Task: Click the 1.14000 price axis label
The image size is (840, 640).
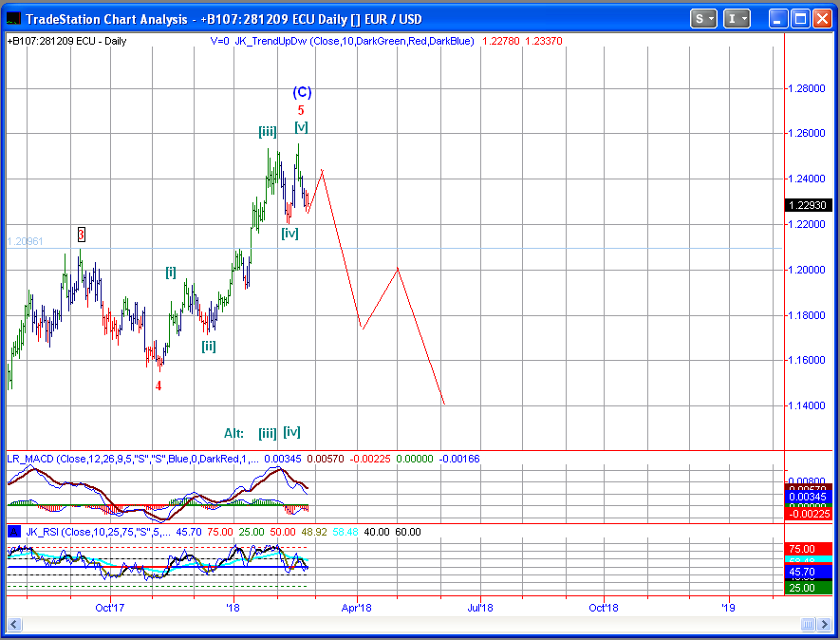Action: 807,405
